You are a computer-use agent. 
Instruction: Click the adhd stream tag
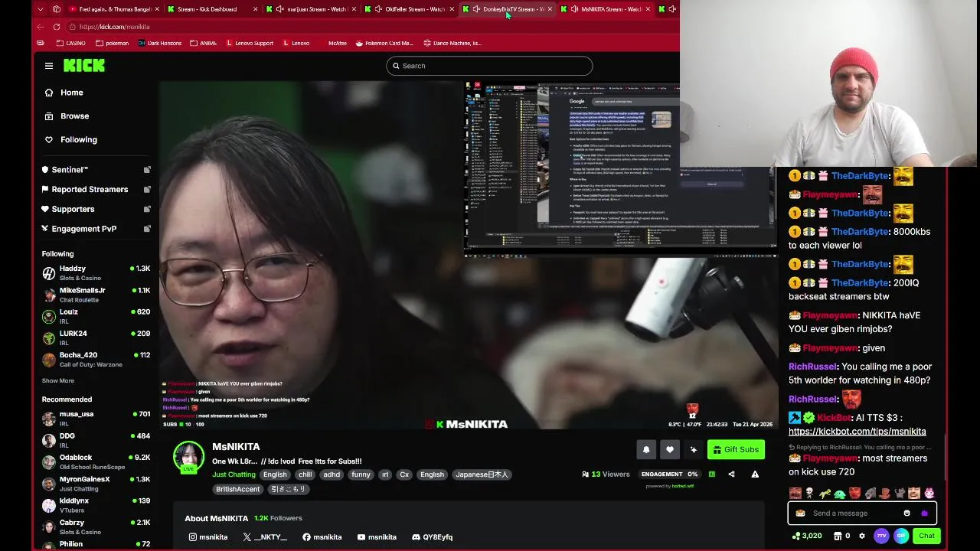332,474
